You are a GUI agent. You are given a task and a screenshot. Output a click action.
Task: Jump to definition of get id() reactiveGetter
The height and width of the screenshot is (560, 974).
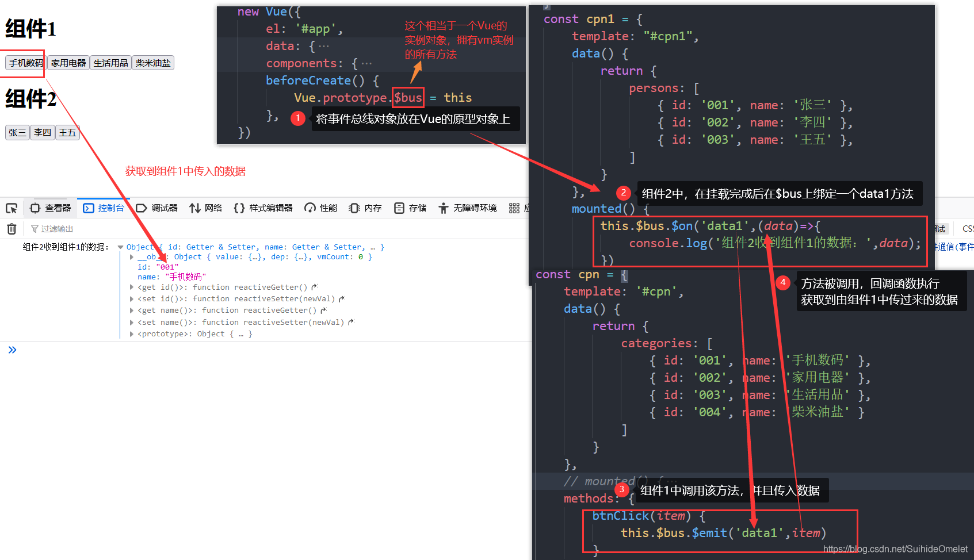click(x=314, y=287)
